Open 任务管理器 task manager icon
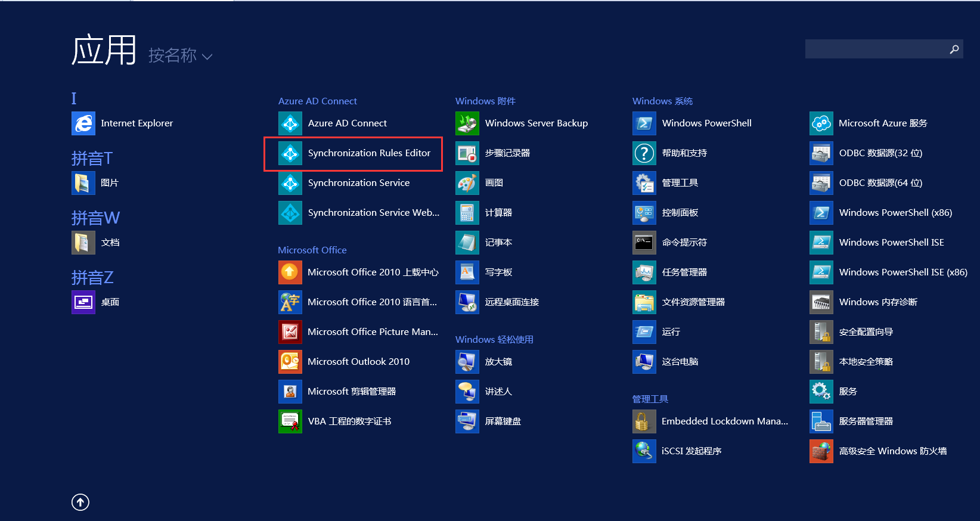Image resolution: width=980 pixels, height=521 pixels. click(x=644, y=272)
